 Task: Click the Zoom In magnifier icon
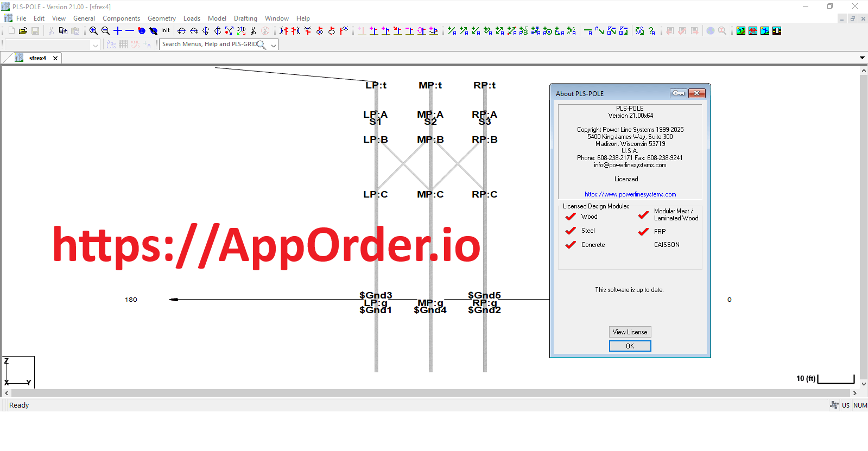[93, 31]
